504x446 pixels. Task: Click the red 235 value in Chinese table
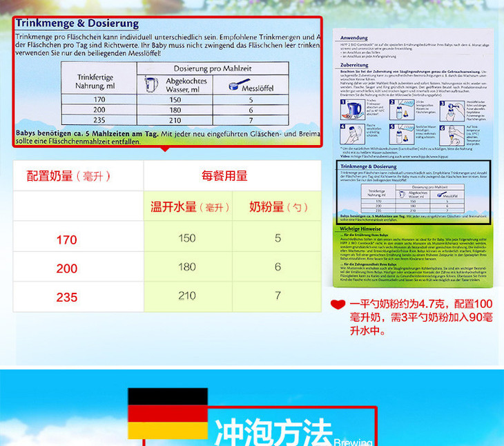(x=67, y=297)
